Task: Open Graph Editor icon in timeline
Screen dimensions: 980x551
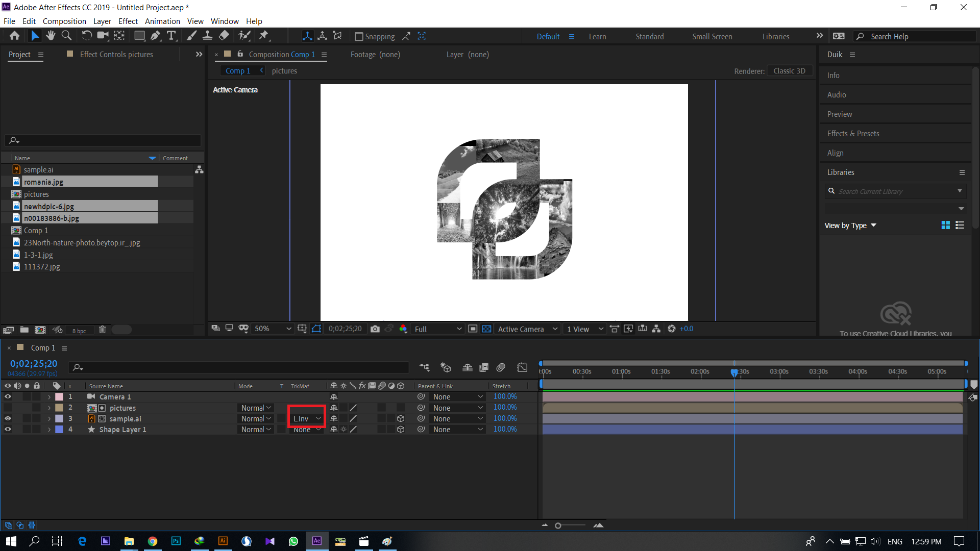Action: point(522,367)
